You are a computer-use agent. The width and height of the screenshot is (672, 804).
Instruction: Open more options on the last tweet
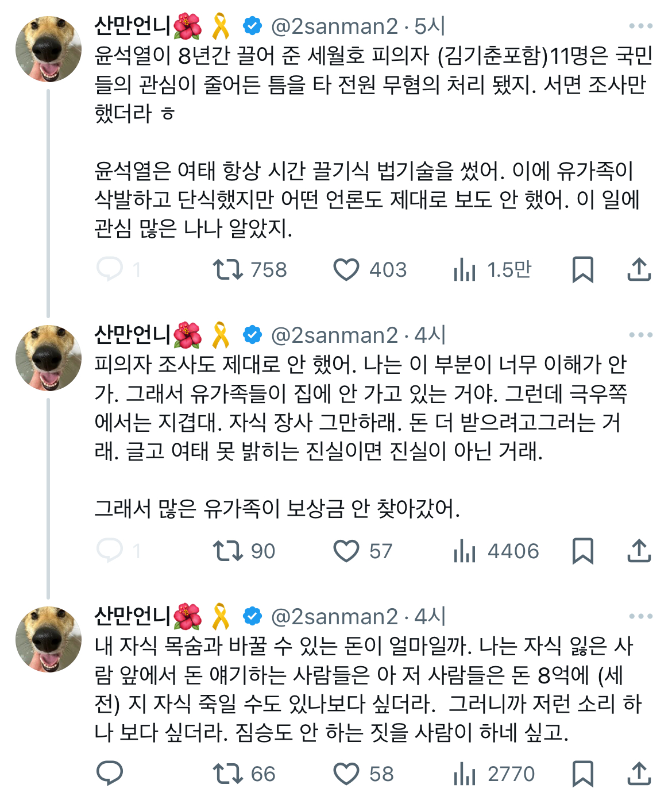[x=640, y=617]
